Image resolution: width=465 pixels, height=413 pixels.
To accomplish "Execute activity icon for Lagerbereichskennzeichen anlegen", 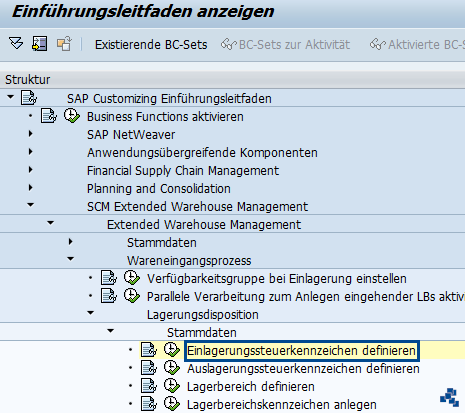I will click(172, 404).
